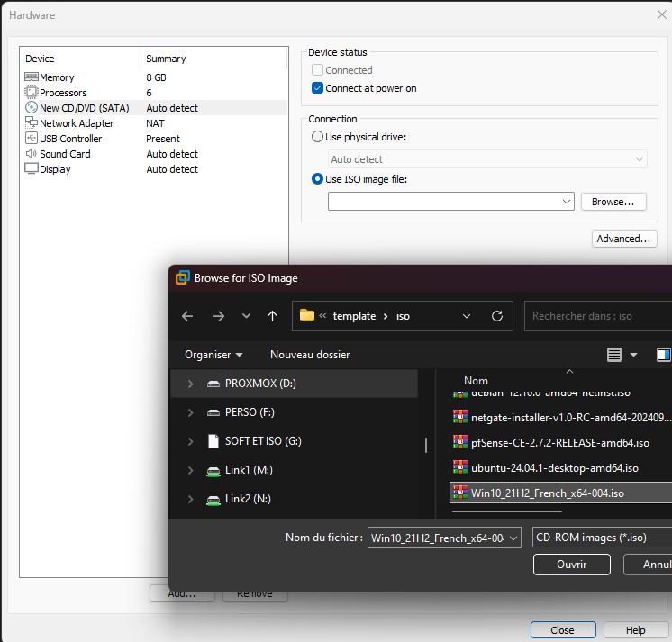Click the SOFT ET ISO (G:) icon

(x=213, y=441)
